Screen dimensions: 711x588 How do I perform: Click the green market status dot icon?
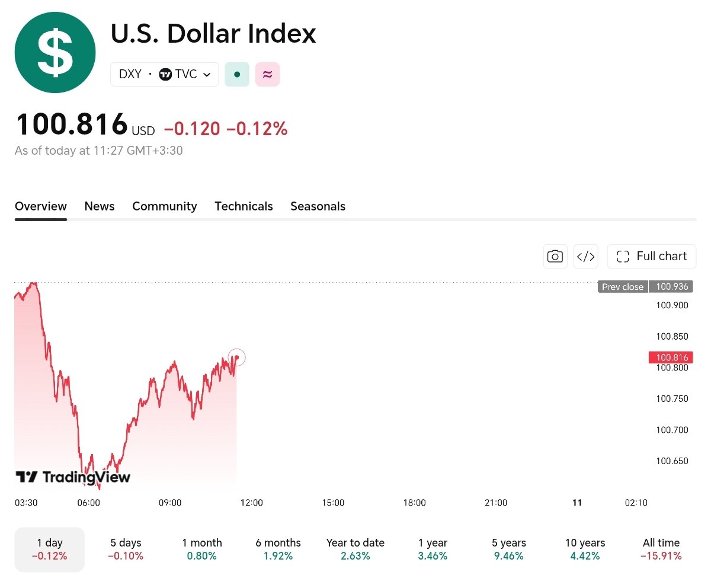(237, 75)
